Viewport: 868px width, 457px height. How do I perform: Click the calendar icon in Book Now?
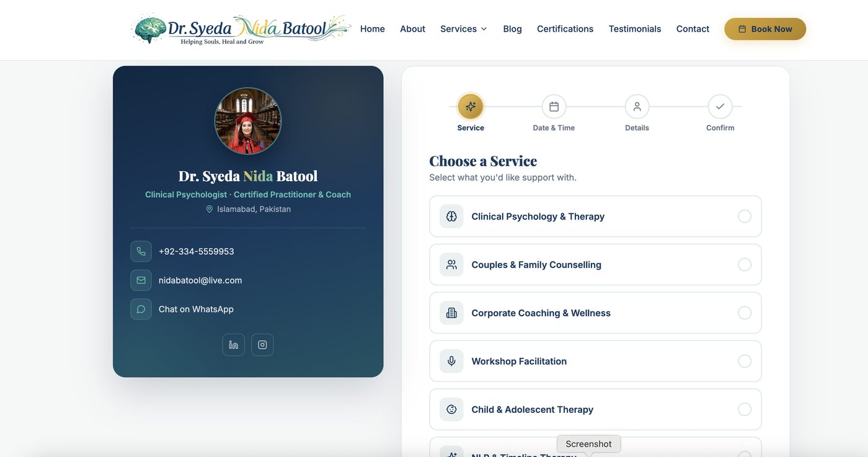coord(742,29)
